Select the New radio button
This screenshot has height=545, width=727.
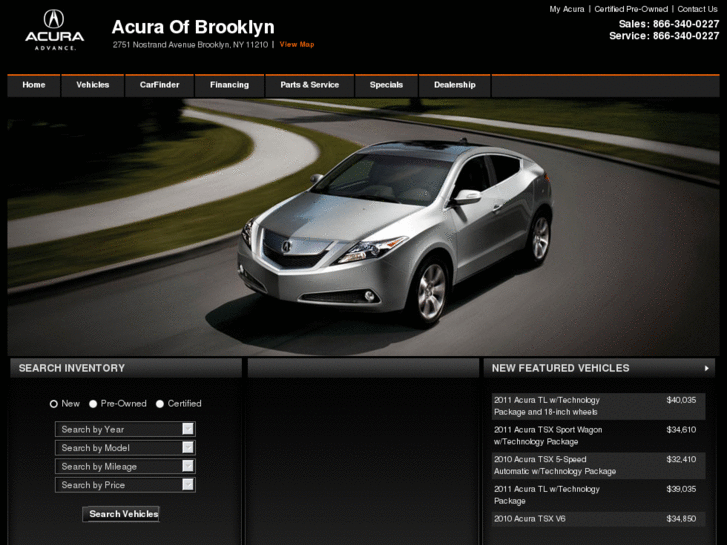[54, 404]
